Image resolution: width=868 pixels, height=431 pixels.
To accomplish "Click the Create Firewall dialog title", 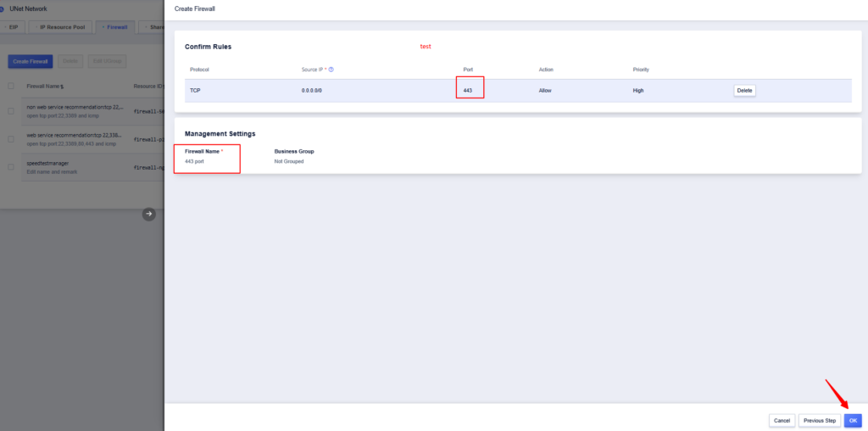I will pos(194,8).
